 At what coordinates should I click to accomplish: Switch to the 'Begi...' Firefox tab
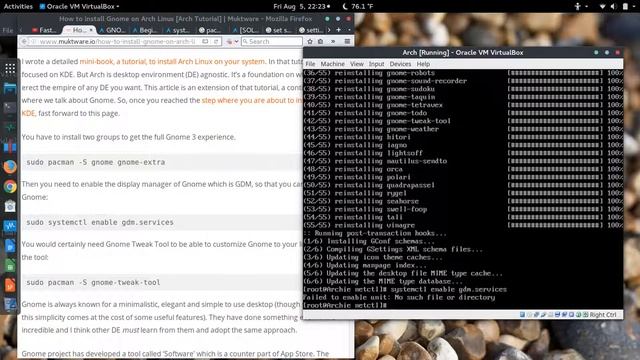click(145, 30)
